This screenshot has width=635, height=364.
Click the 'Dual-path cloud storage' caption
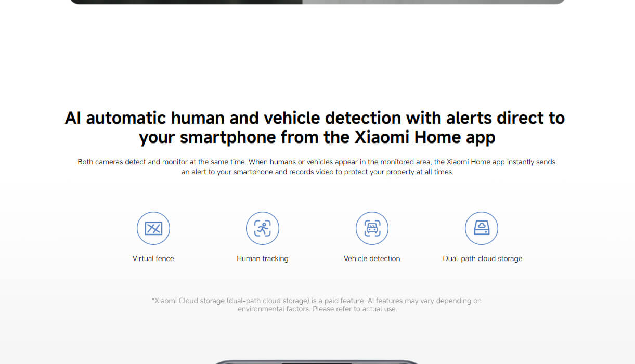click(x=482, y=258)
